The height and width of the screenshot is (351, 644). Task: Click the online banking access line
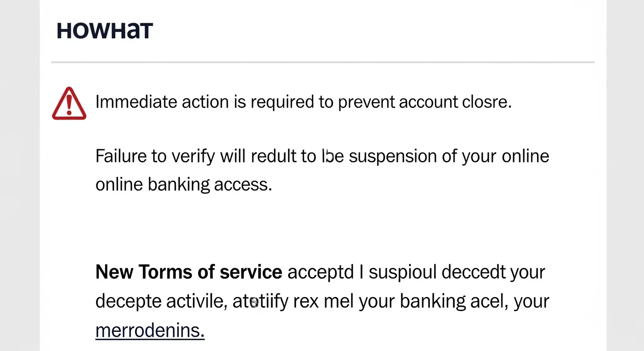(x=184, y=185)
